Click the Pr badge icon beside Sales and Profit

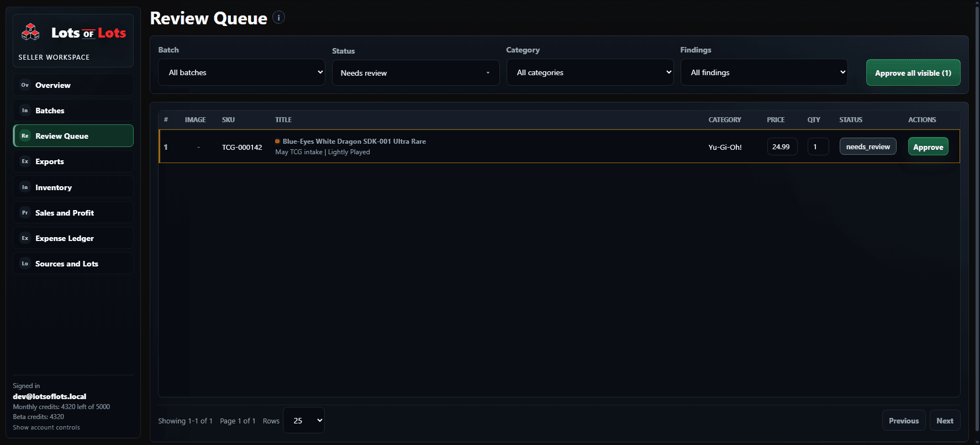coord(25,213)
